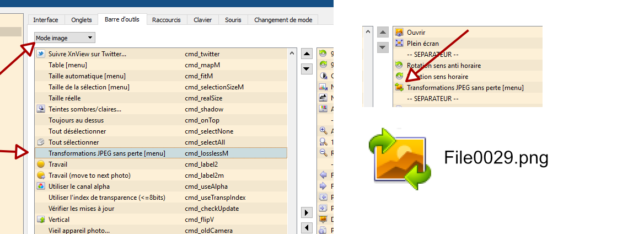Select the Taille de la sélection [menu] row
The width and height of the screenshot is (644, 234).
[x=161, y=87]
